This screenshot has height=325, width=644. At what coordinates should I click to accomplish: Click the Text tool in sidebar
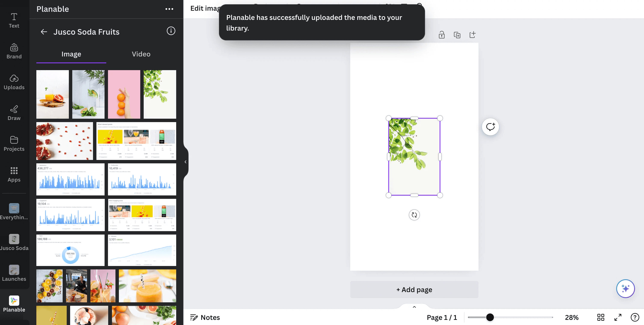(14, 19)
